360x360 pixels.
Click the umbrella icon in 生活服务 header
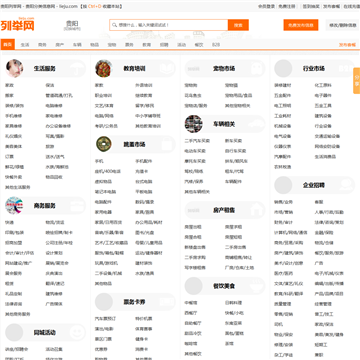tap(77, 69)
